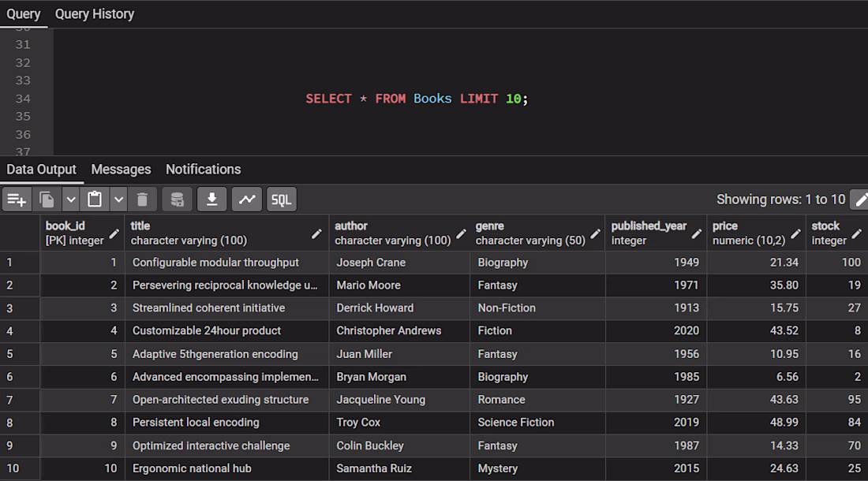868x481 pixels.
Task: Expand the Paste options dropdown arrow
Action: coord(118,199)
